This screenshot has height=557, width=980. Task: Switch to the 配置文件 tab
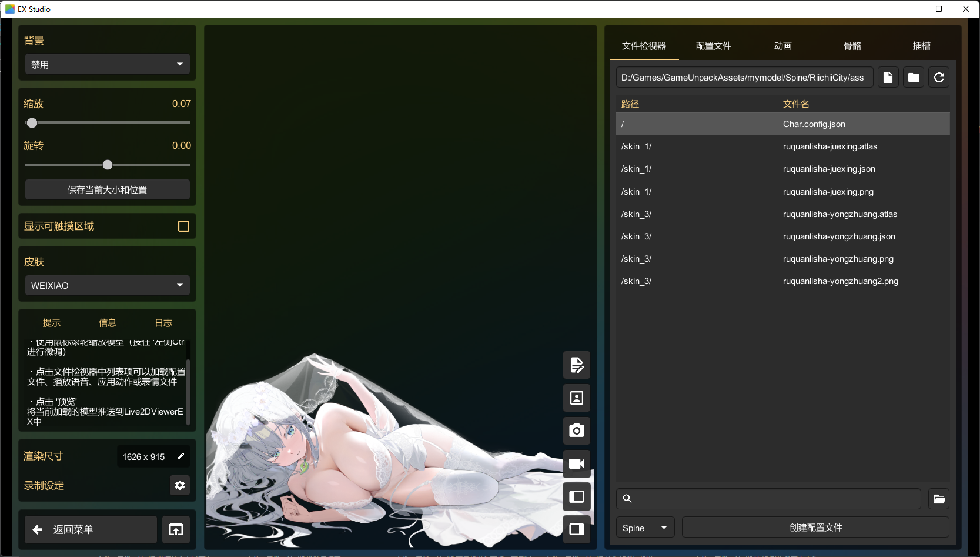click(714, 46)
